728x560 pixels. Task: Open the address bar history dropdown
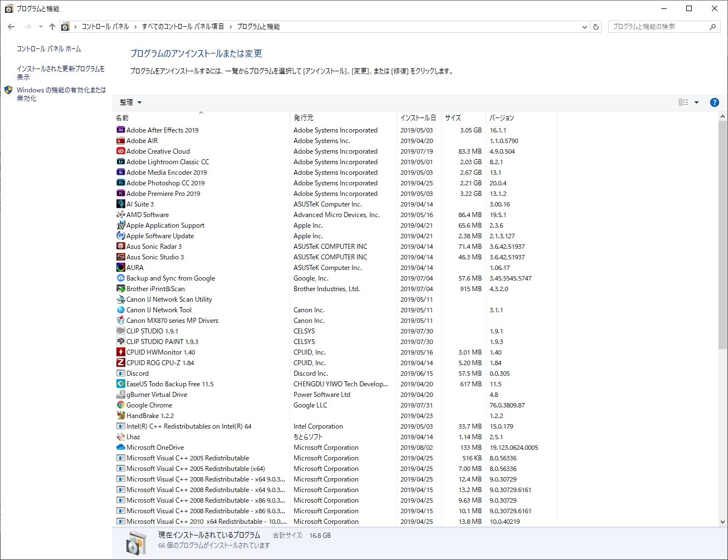(584, 27)
